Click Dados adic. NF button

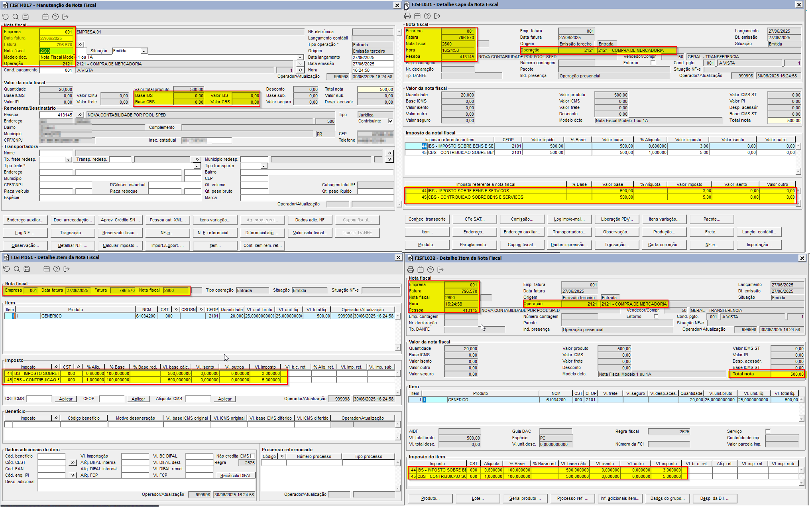tap(310, 220)
